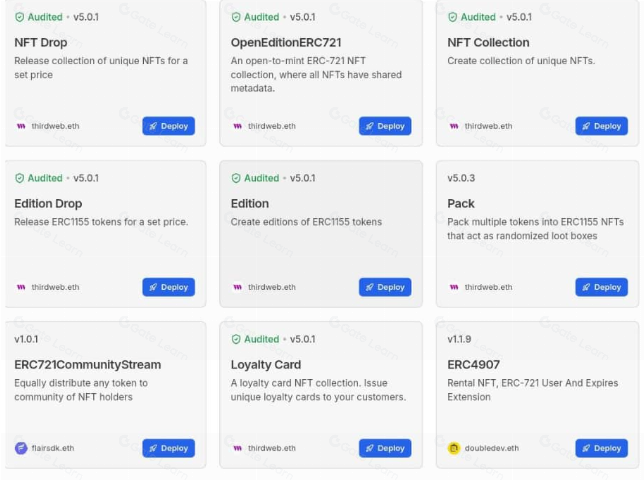Open the OpenEditionERC721 title
Image resolution: width=644 pixels, height=480 pixels.
pyautogui.click(x=286, y=43)
